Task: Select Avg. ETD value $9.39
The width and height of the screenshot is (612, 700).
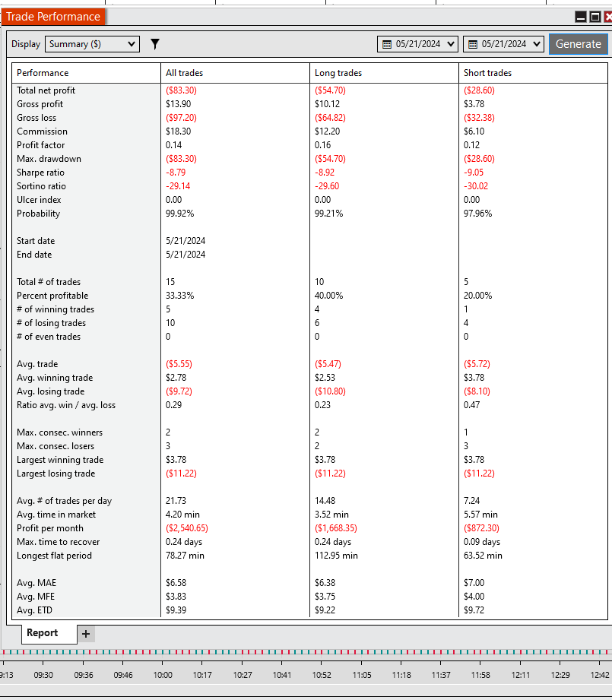Action: 176,610
